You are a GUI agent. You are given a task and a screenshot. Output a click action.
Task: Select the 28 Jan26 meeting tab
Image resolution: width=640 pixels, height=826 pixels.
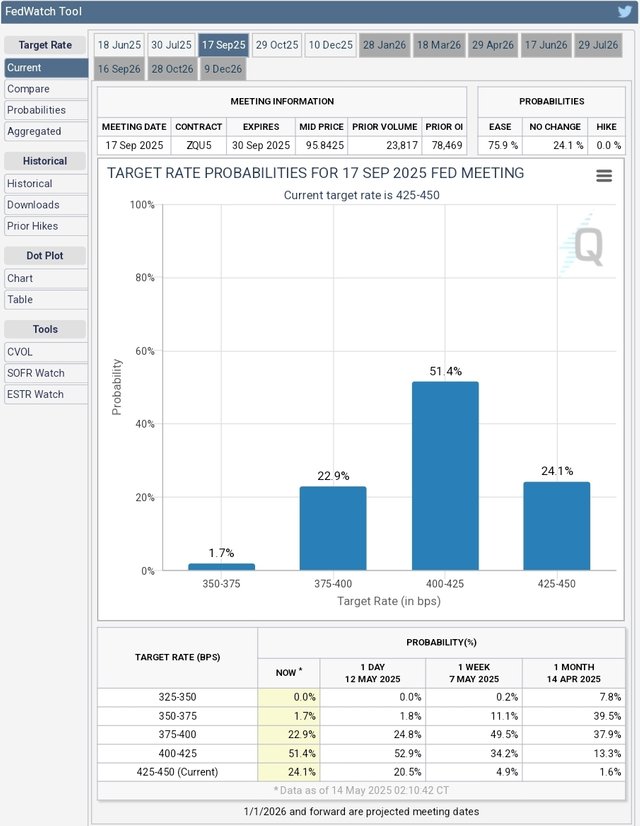coord(385,45)
